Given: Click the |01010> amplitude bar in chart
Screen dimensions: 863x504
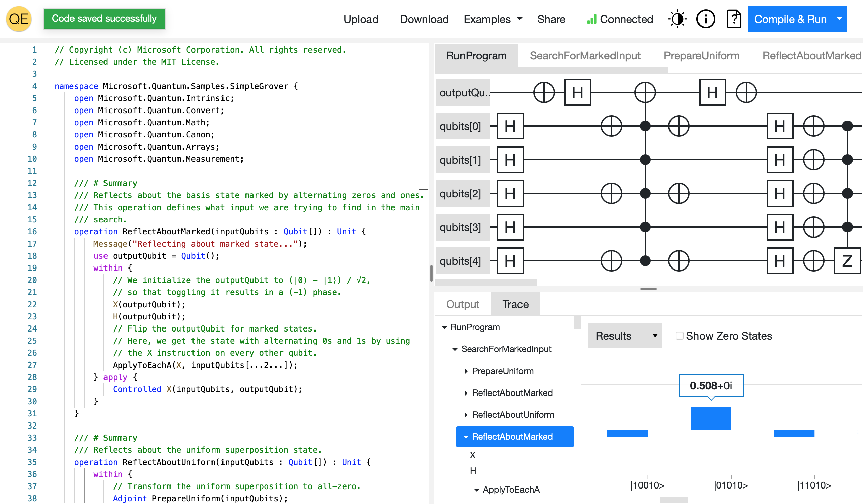Looking at the screenshot, I should point(711,418).
